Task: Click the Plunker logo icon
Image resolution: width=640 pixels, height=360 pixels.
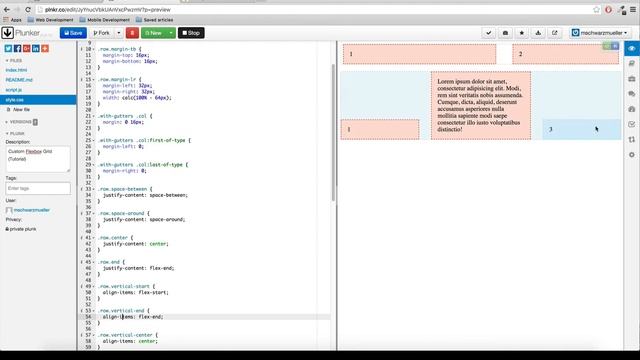Action: click(7, 33)
